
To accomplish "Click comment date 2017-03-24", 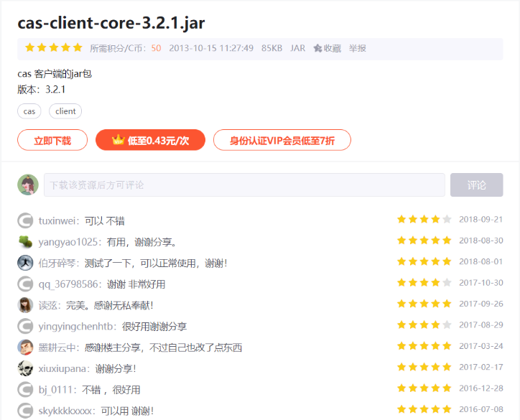I will coord(481,346).
